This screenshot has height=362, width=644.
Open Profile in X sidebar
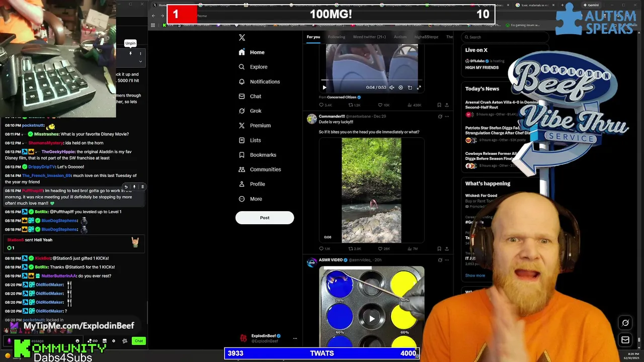coord(252,184)
